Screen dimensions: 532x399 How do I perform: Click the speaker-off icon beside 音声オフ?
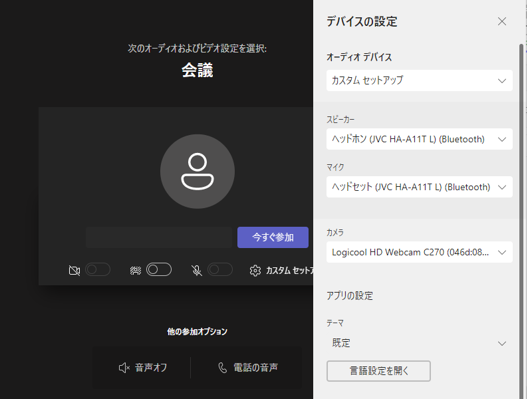click(x=124, y=368)
